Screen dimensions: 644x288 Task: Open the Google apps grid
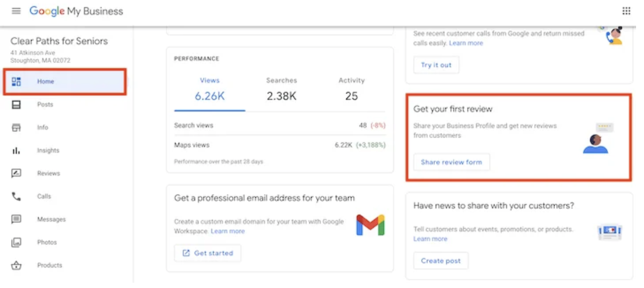pos(626,11)
